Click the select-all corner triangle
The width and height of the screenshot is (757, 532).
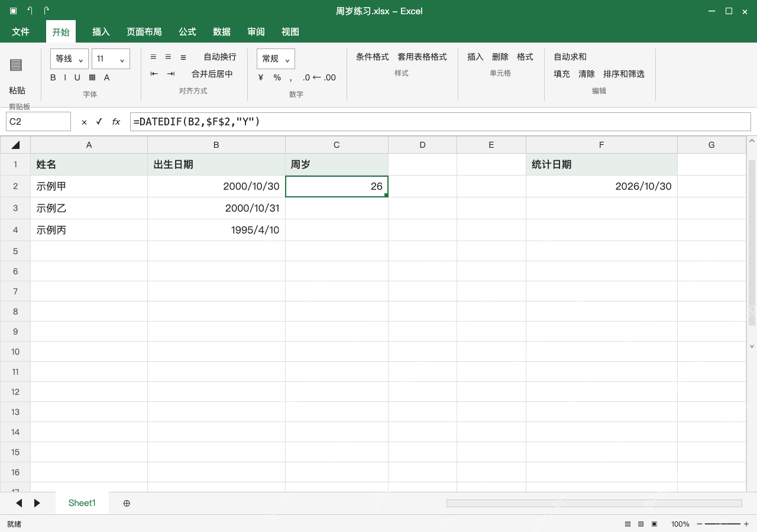pos(15,145)
